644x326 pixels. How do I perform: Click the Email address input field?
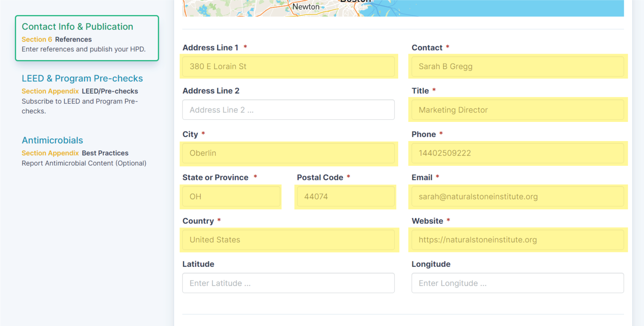(517, 197)
